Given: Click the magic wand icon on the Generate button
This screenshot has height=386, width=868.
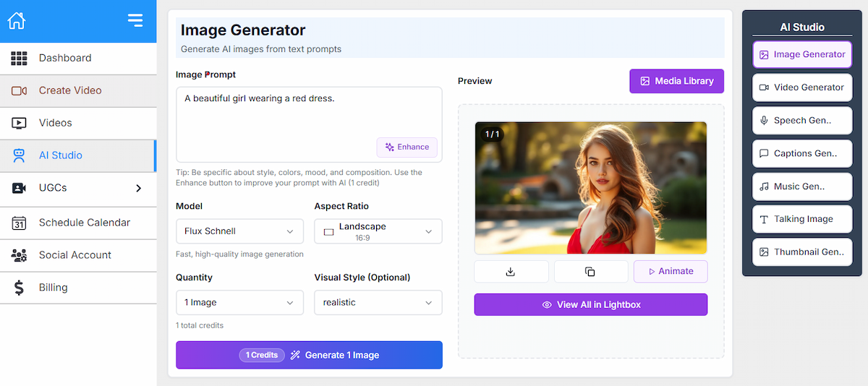Looking at the screenshot, I should (295, 355).
